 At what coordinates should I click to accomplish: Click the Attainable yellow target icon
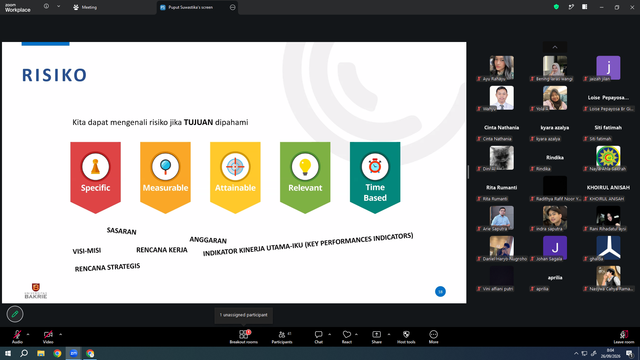235,167
